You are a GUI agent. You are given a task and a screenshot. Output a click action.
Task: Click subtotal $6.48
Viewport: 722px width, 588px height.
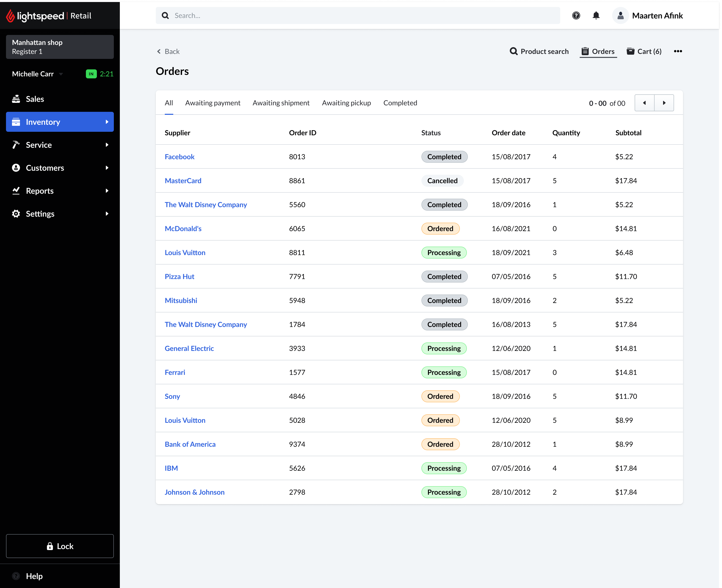624,253
